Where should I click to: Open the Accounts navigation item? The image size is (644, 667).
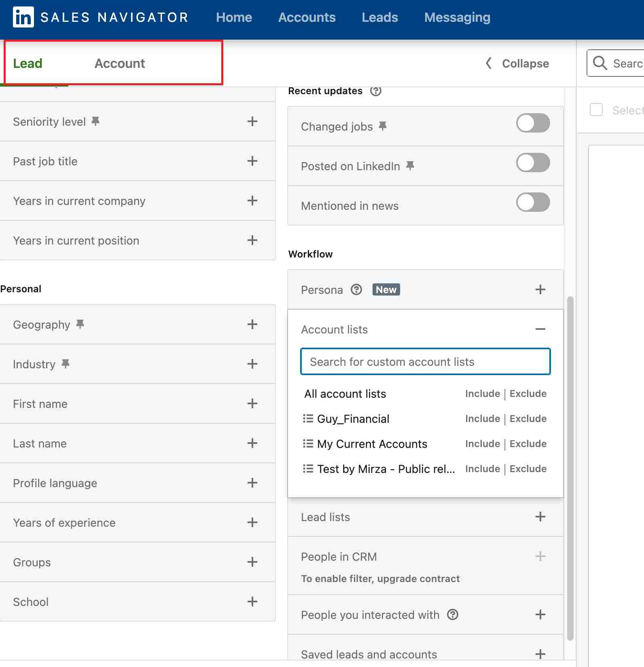coord(307,17)
